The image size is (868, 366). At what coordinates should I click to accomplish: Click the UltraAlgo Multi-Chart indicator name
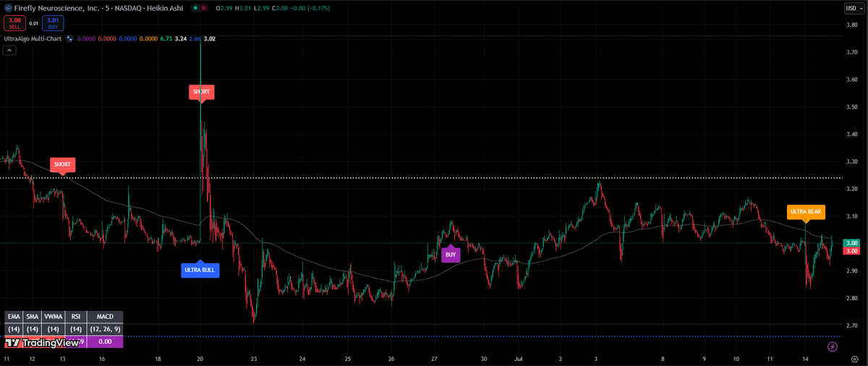click(x=33, y=38)
